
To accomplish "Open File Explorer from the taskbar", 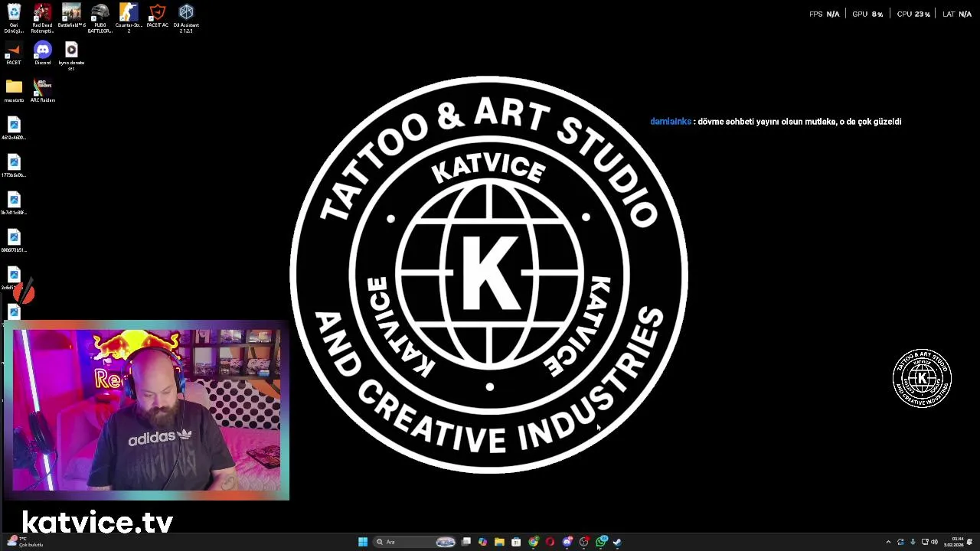I will click(x=499, y=542).
